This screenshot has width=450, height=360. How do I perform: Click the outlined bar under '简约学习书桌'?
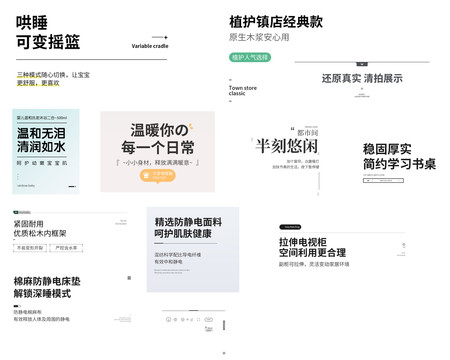pyautogui.click(x=383, y=180)
